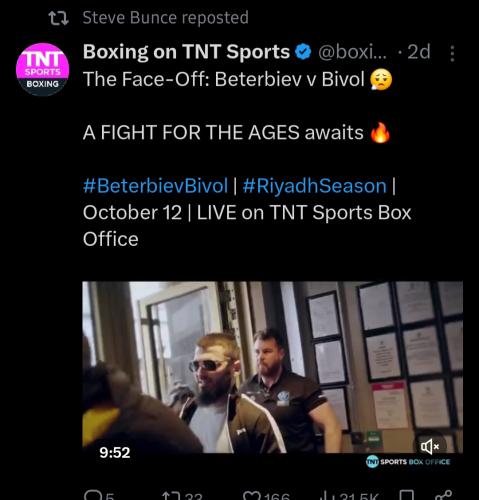The image size is (479, 500).
Task: View post analytics bar-chart icon
Action: click(x=324, y=496)
